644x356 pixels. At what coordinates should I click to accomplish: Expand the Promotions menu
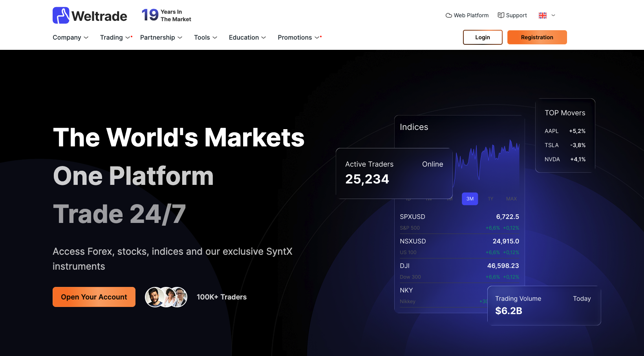(298, 37)
